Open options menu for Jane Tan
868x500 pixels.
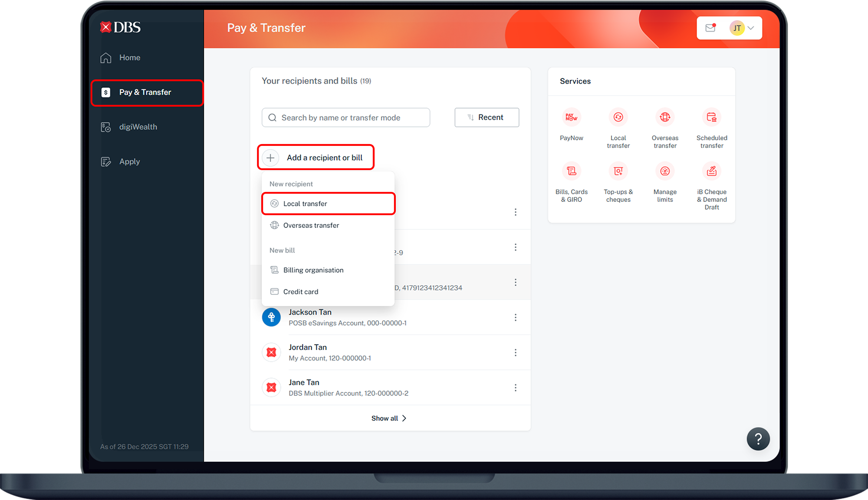tap(516, 388)
